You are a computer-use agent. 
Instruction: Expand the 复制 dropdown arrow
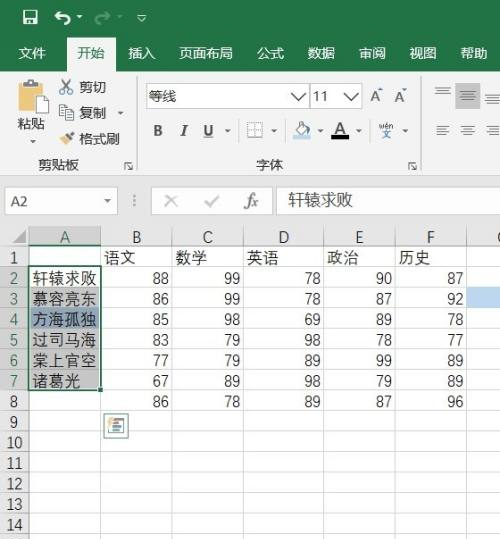coord(121,112)
